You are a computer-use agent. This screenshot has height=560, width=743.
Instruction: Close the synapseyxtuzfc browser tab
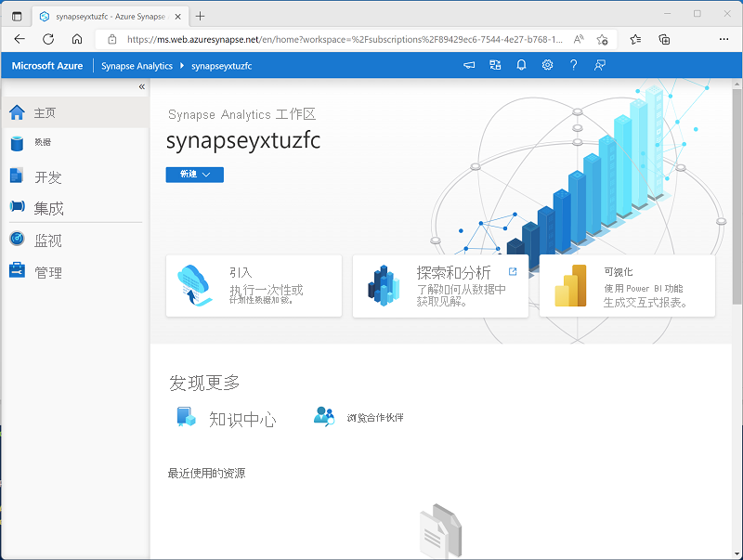(x=177, y=17)
